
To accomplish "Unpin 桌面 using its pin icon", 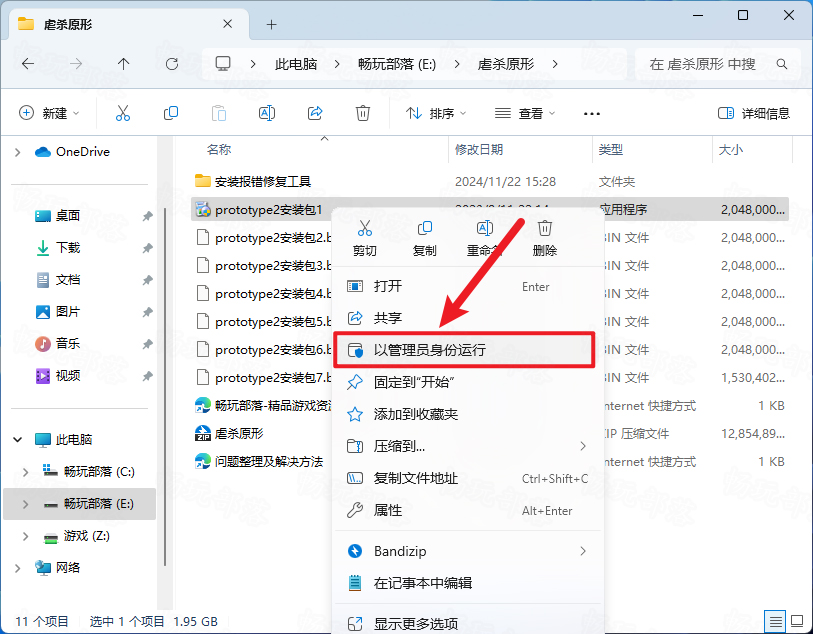I will [148, 216].
